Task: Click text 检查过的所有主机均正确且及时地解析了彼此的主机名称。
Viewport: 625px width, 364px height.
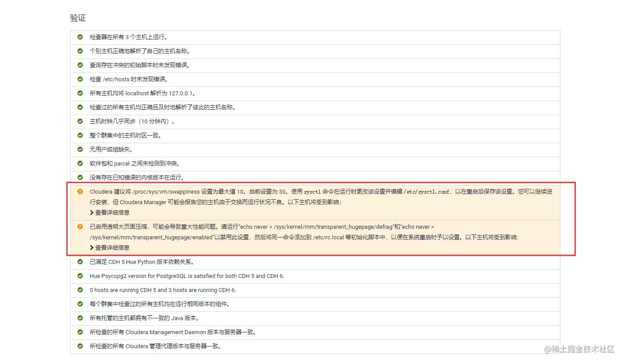Action: [162, 108]
